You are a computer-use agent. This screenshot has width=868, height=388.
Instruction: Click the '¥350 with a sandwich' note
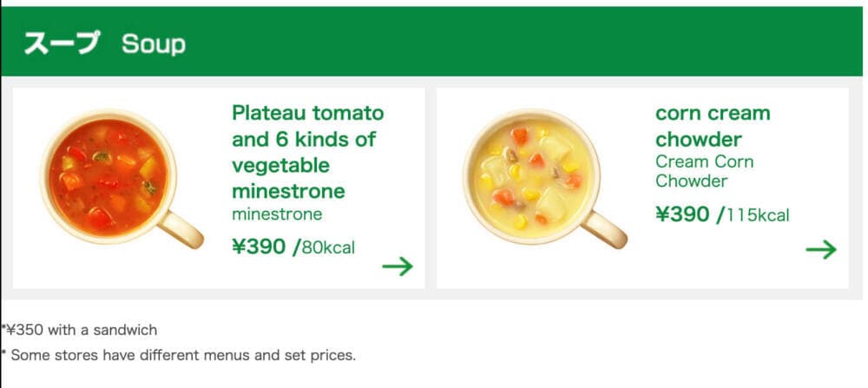[80, 331]
